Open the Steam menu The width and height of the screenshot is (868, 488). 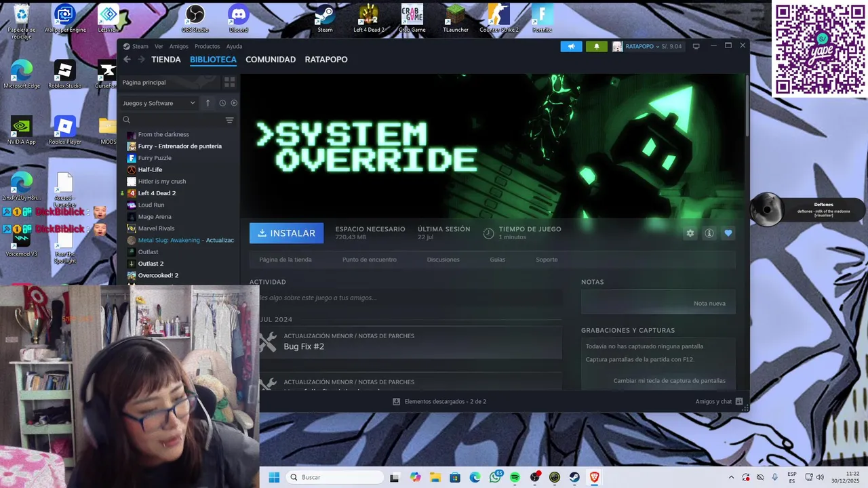(140, 46)
